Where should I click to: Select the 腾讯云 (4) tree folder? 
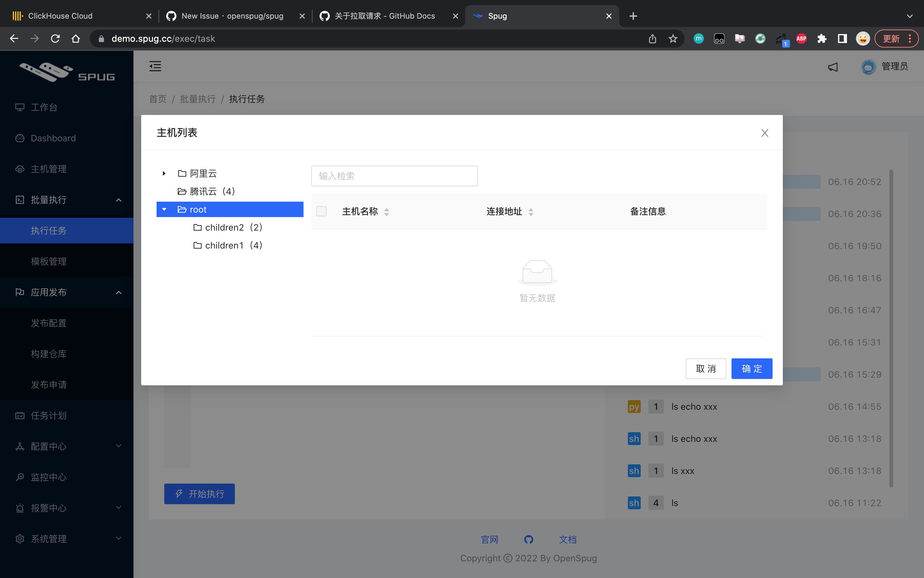[x=206, y=191]
